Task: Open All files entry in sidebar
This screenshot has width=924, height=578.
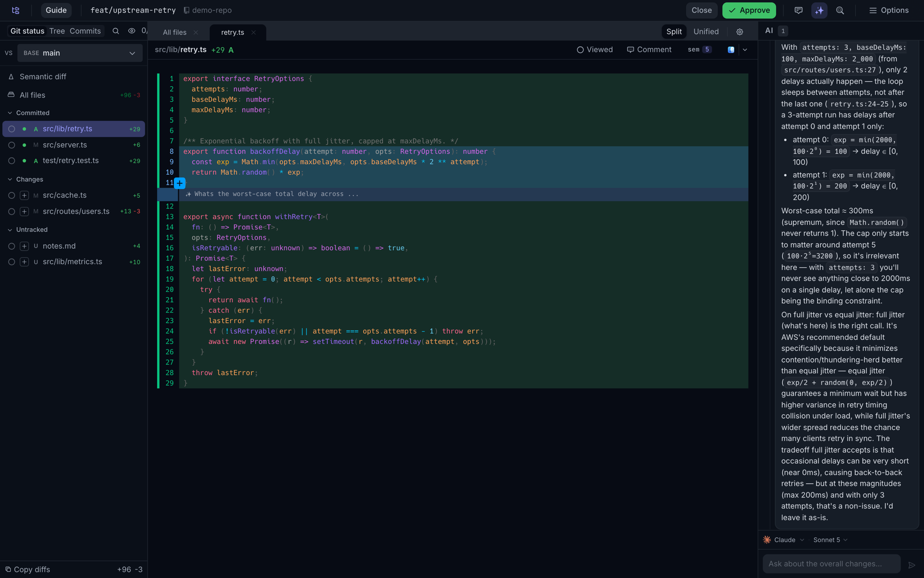Action: (74, 95)
